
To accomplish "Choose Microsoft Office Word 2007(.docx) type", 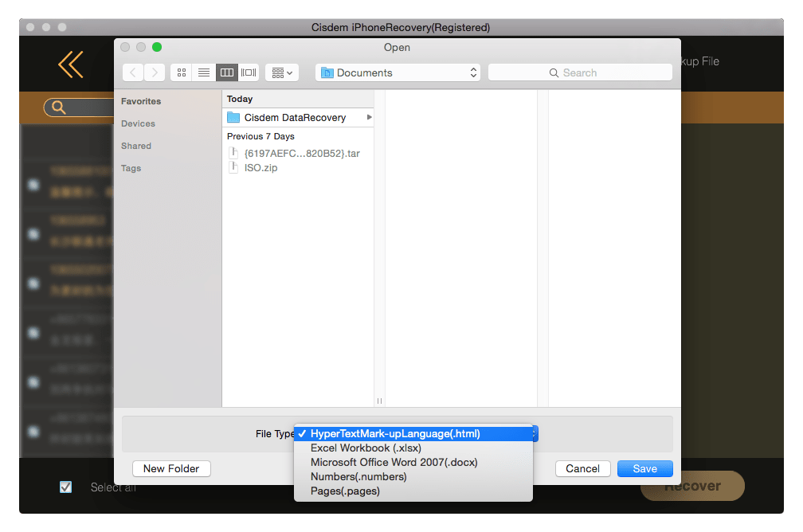I will (413, 463).
